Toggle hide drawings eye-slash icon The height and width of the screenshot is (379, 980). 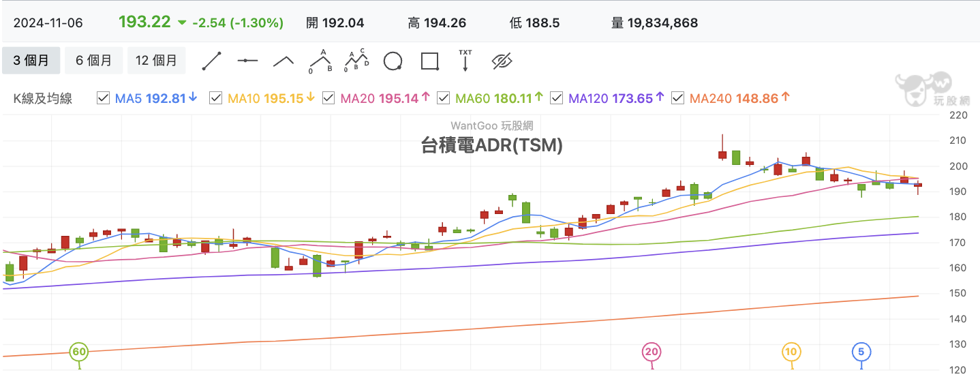click(502, 61)
